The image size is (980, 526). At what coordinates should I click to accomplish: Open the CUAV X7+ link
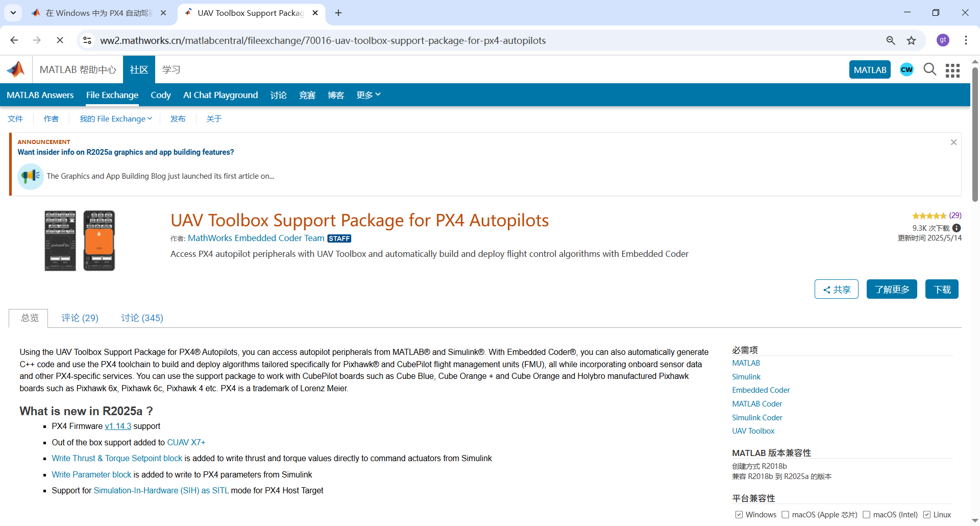186,442
